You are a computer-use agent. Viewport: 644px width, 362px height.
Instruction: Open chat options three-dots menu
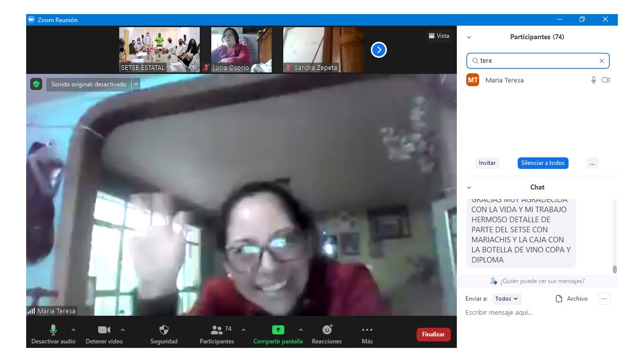coord(604,299)
